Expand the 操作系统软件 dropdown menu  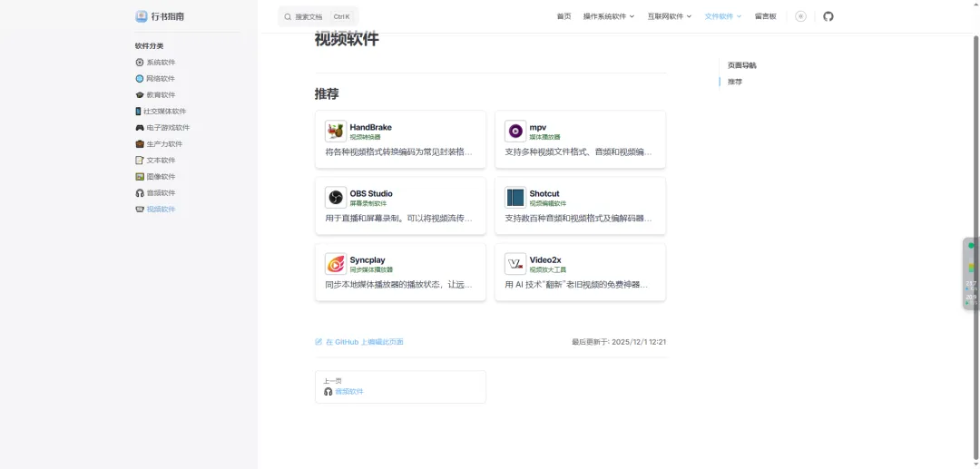pyautogui.click(x=608, y=16)
